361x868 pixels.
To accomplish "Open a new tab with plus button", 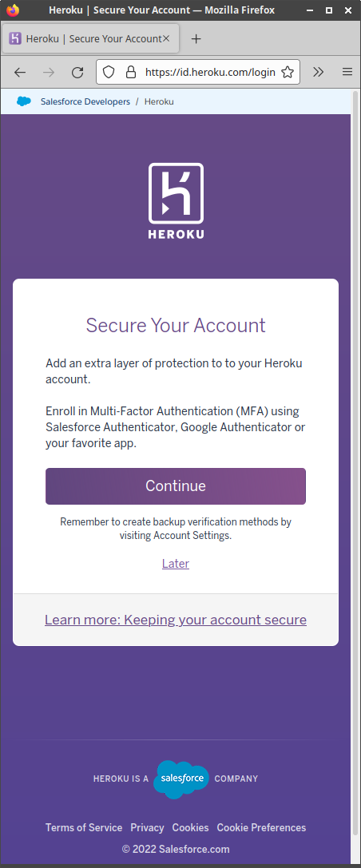I will coord(196,39).
